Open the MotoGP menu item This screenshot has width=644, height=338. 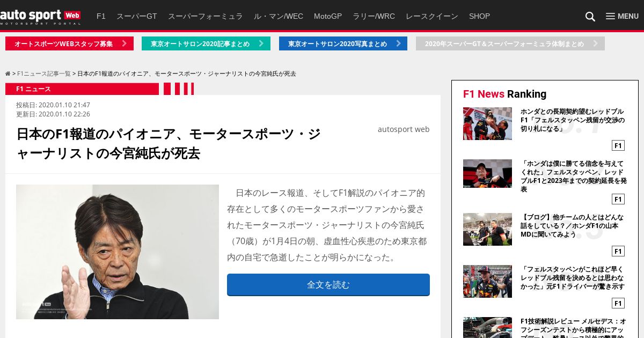pos(328,16)
